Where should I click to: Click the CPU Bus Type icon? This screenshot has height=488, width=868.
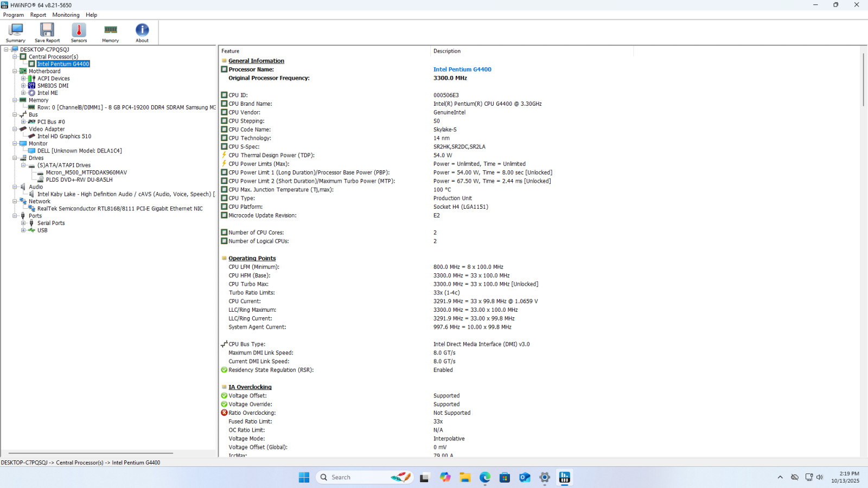(224, 344)
